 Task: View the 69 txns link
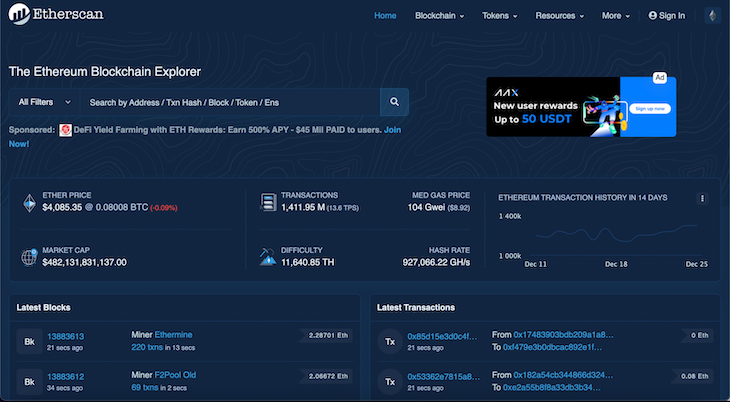[145, 388]
